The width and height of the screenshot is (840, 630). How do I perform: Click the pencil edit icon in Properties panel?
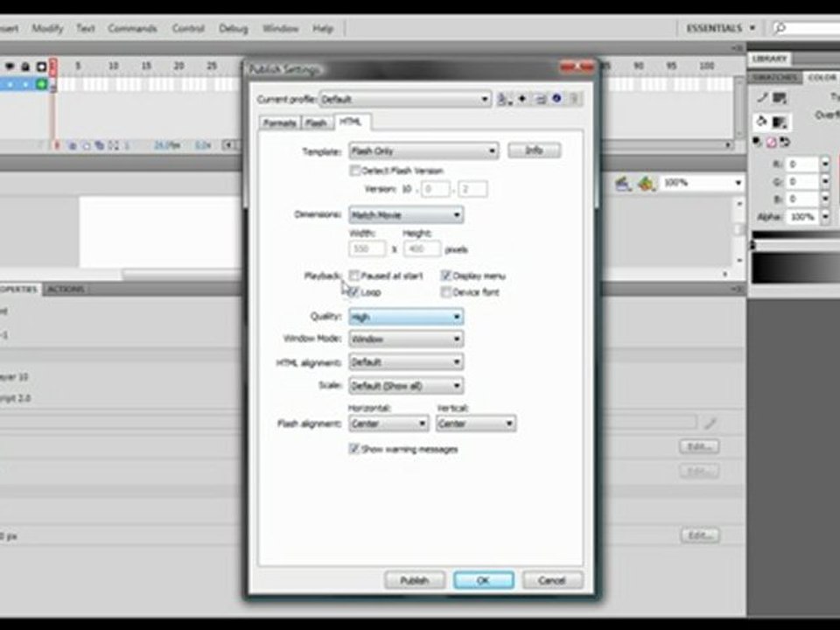point(710,423)
